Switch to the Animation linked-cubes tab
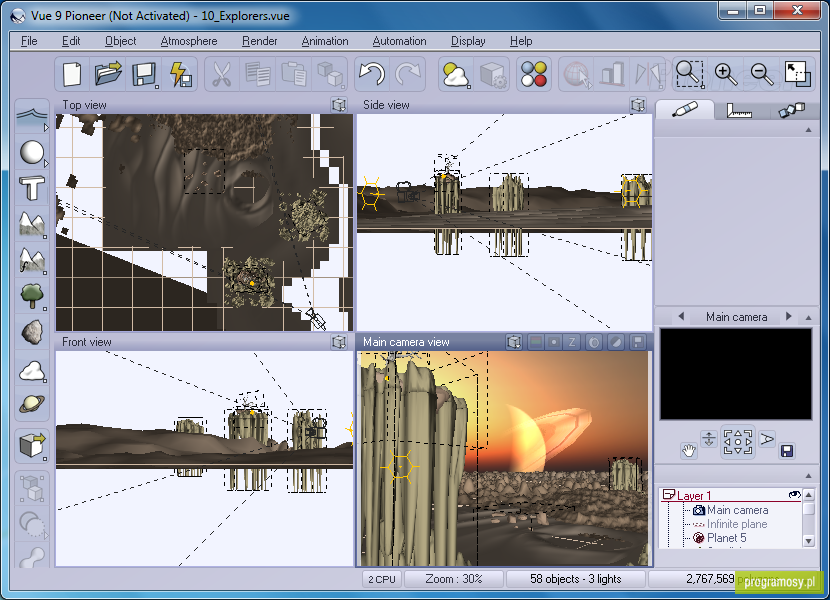The width and height of the screenshot is (830, 600). 791,110
